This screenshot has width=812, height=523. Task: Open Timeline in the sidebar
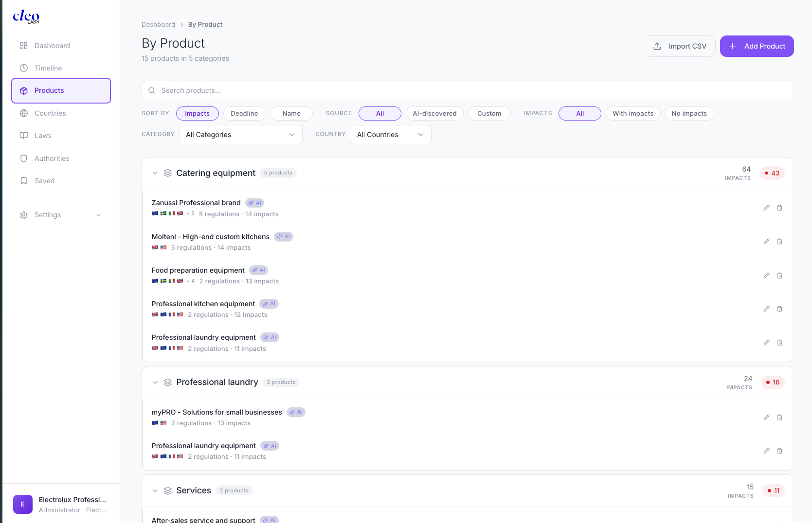pos(61,68)
